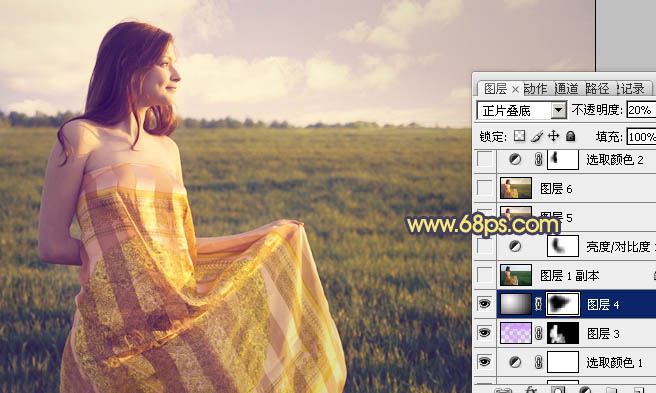The image size is (656, 393).
Task: Select layer named 图层 4
Action: click(603, 304)
